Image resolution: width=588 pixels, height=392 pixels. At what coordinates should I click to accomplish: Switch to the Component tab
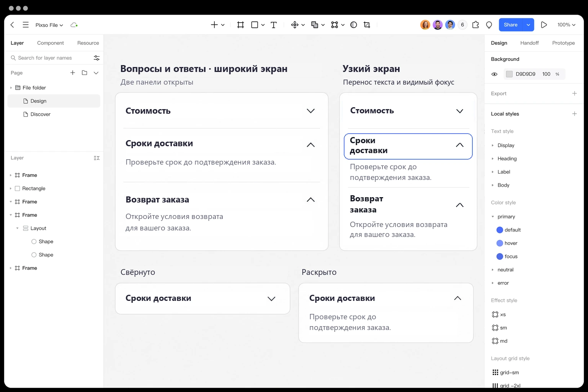51,43
